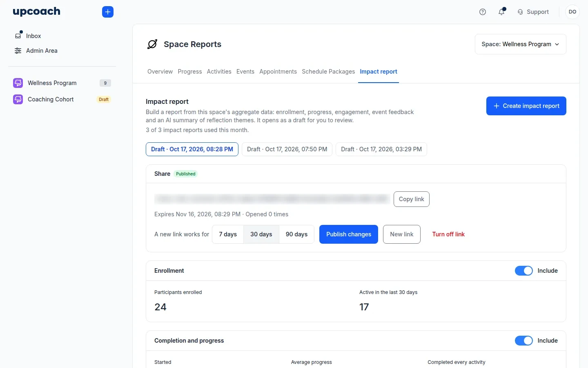Toggle the Enrollment Include switch
The height and width of the screenshot is (368, 588).
pyautogui.click(x=523, y=271)
